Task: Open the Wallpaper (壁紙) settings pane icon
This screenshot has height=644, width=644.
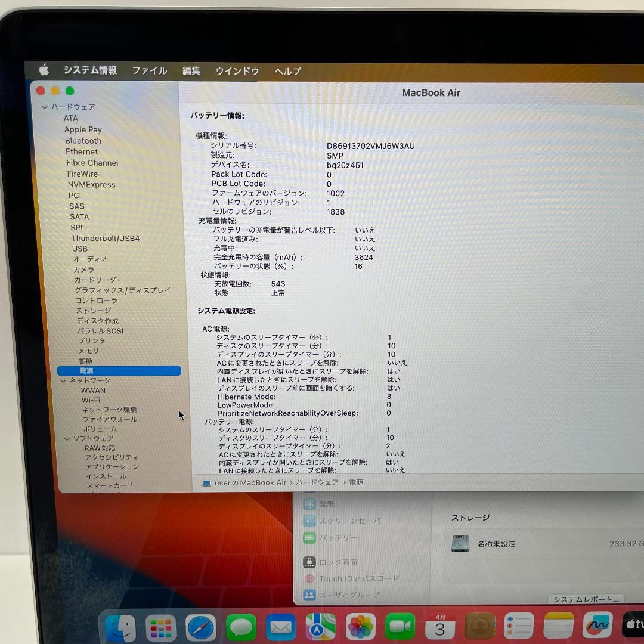Action: pos(309,503)
